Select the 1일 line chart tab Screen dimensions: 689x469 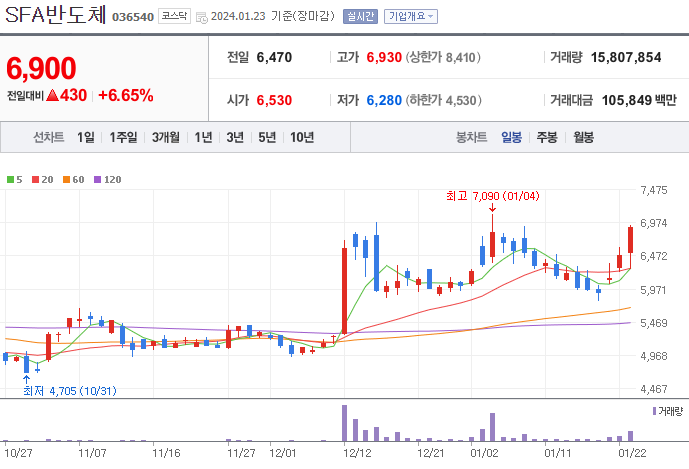point(86,138)
